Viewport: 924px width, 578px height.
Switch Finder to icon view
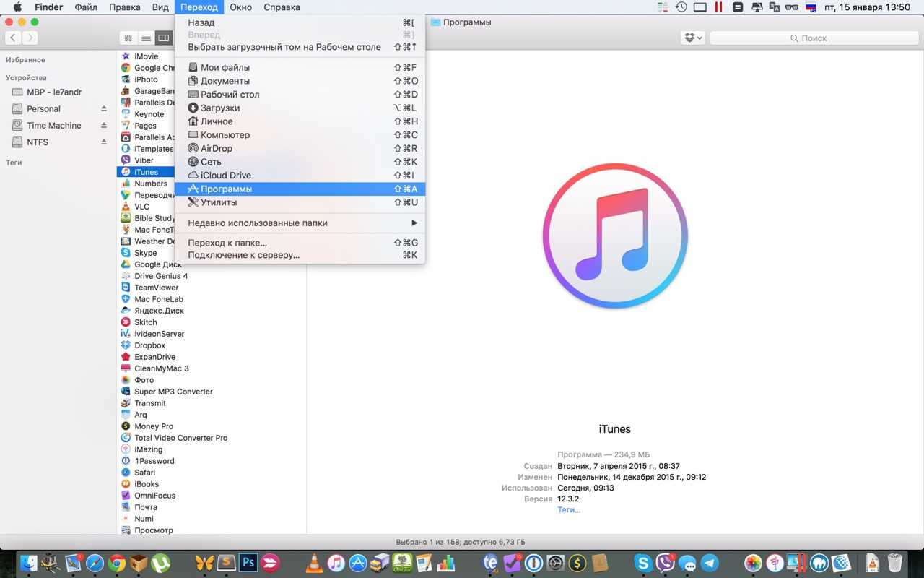tap(128, 38)
